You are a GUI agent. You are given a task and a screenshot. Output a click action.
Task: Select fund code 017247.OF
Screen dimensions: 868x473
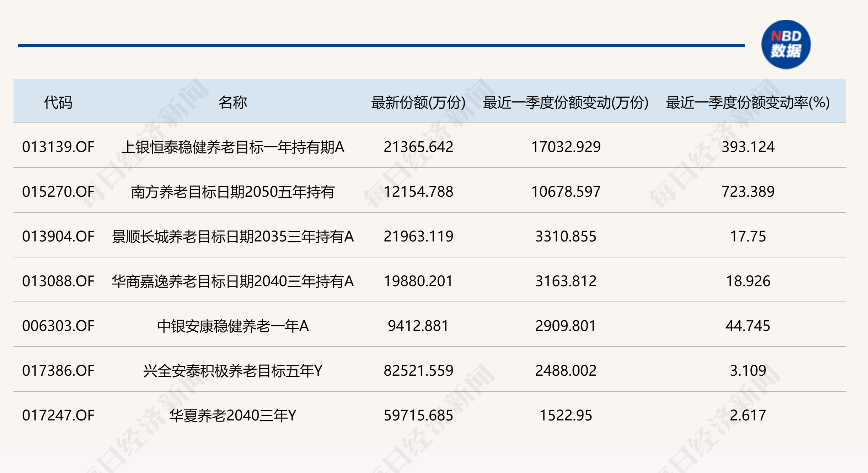(58, 415)
